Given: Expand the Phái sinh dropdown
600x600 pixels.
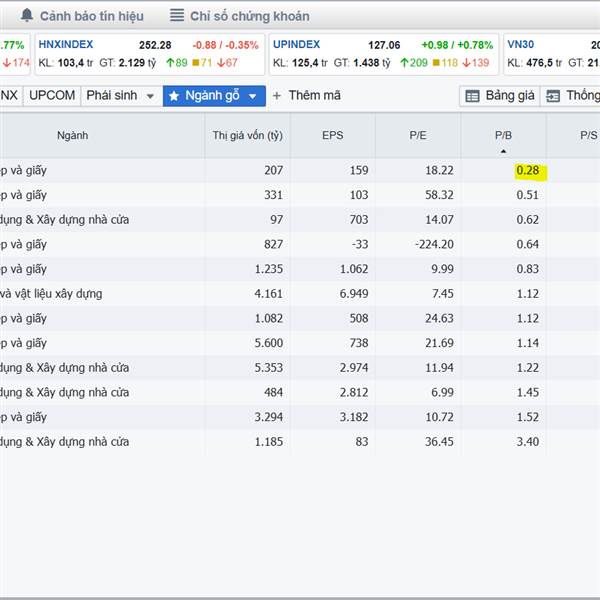Looking at the screenshot, I should [150, 96].
